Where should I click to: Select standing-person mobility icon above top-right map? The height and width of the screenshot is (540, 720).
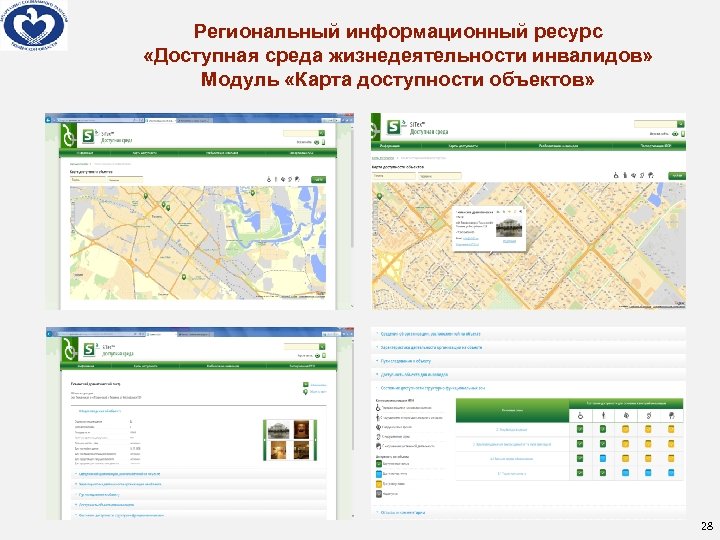[625, 175]
